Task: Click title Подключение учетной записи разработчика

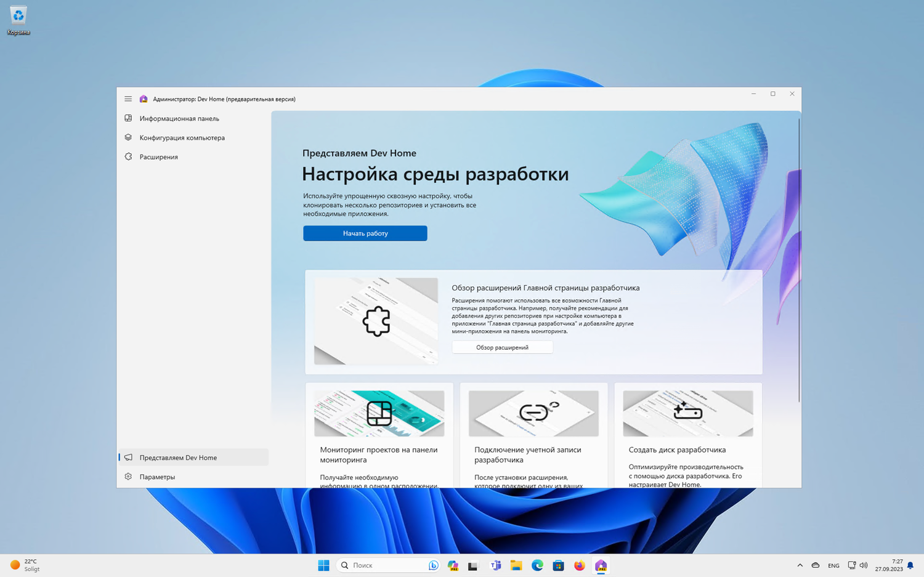Action: tap(528, 454)
